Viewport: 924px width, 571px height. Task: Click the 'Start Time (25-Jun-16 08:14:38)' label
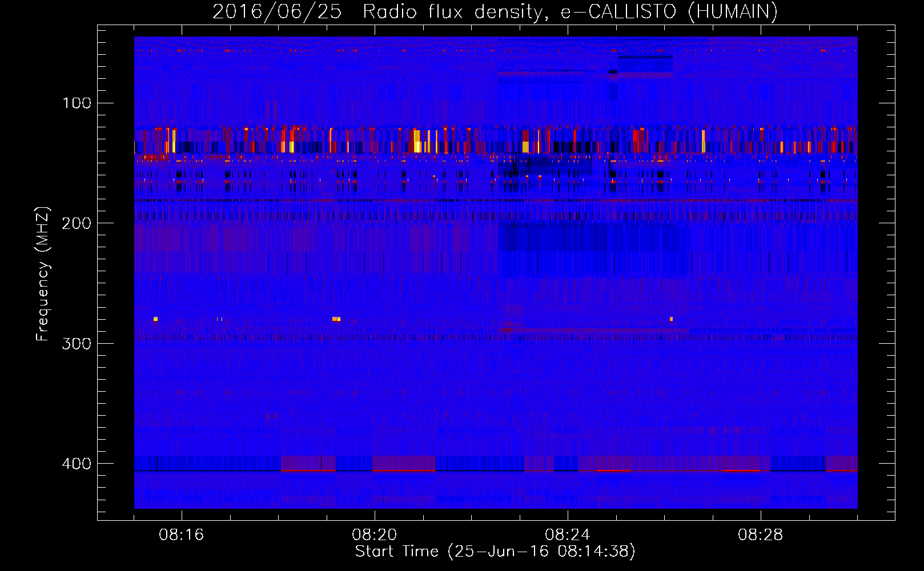point(495,552)
